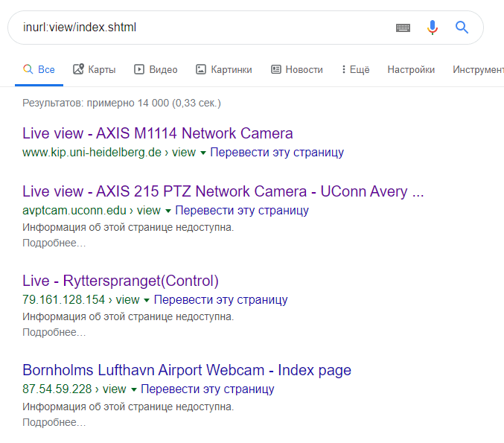Switch to the Карты tab
The width and height of the screenshot is (504, 443).
(x=95, y=69)
